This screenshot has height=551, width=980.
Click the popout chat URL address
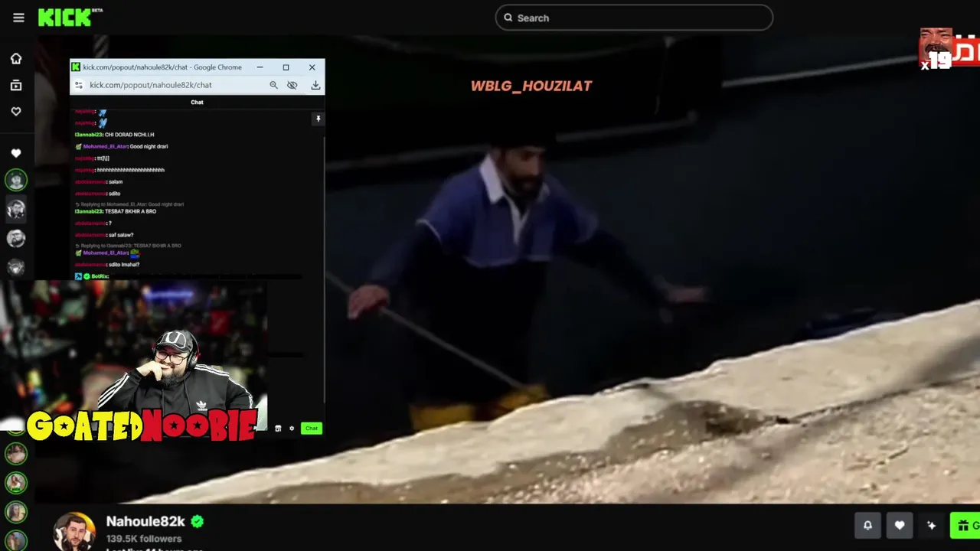pyautogui.click(x=151, y=85)
